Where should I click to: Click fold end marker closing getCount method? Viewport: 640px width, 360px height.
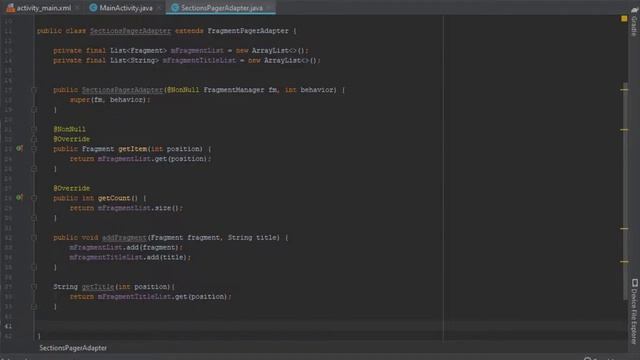tap(34, 218)
